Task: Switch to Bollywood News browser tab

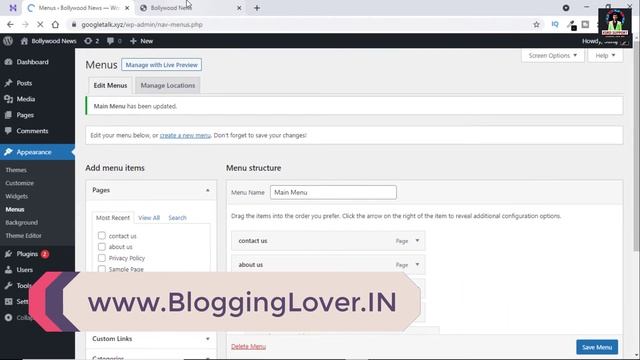Action: coord(190,8)
